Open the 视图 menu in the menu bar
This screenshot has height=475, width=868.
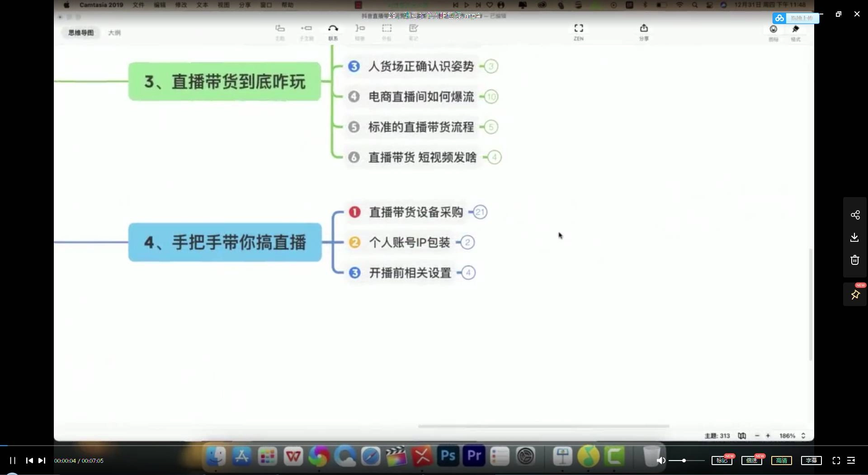tap(223, 5)
